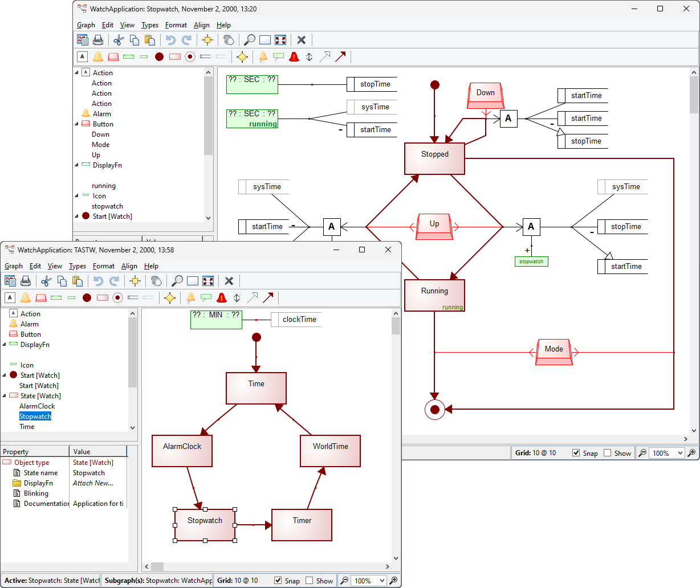700x588 pixels.
Task: Choose the Start state tool (filled circle)
Action: 160,56
